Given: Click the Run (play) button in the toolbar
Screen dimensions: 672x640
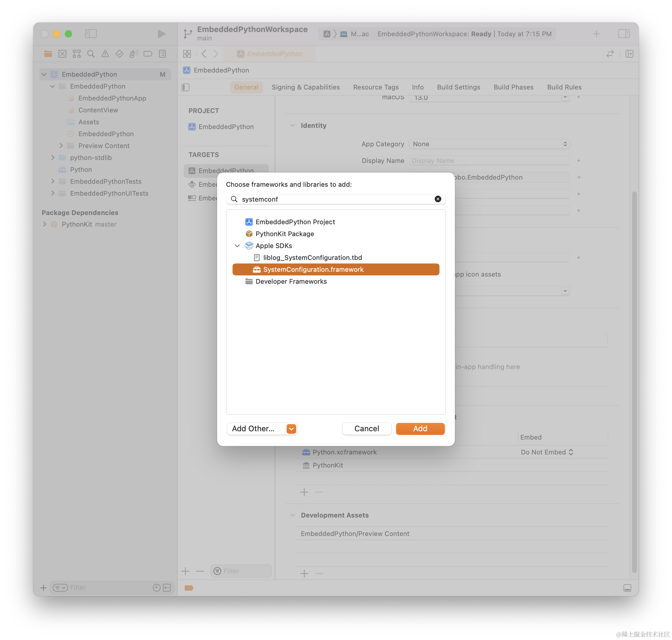Looking at the screenshot, I should 161,34.
